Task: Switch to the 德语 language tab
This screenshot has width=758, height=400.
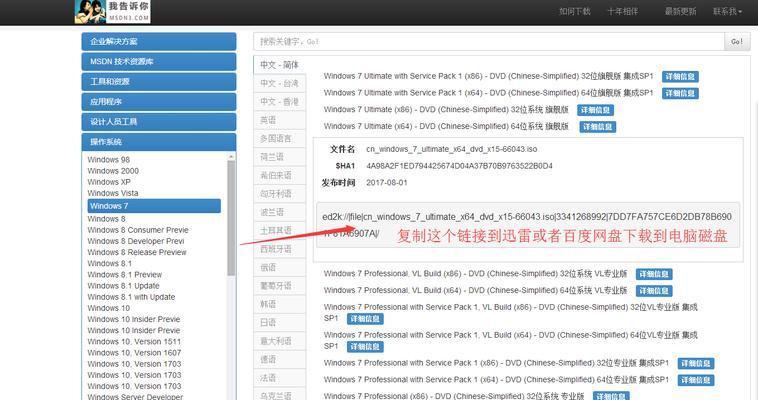Action: 279,359
